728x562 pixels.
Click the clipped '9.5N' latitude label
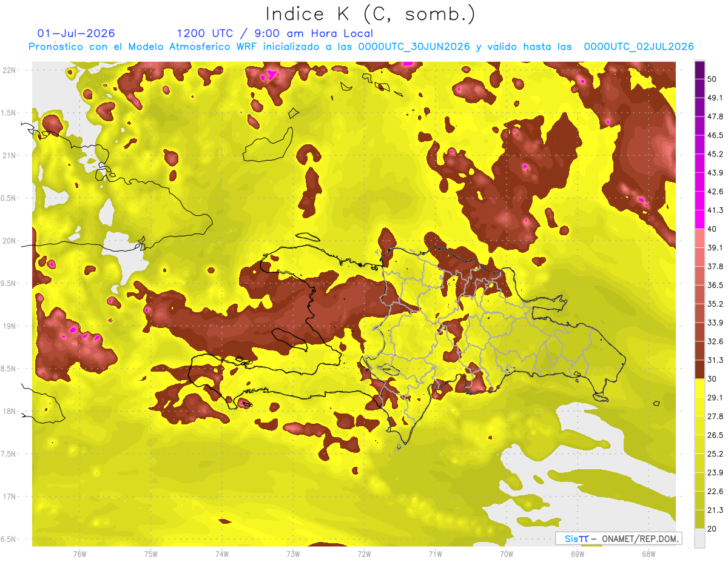8,284
